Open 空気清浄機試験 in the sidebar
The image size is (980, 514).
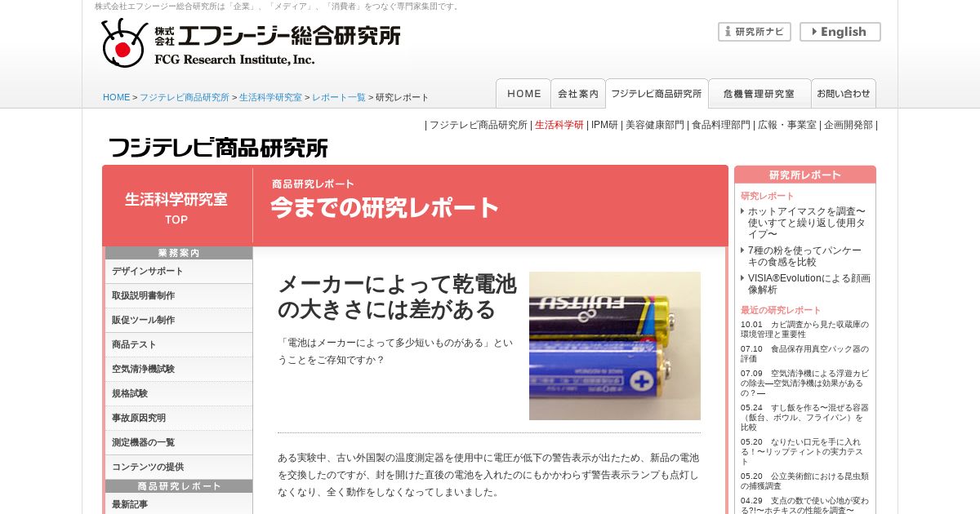tap(179, 370)
